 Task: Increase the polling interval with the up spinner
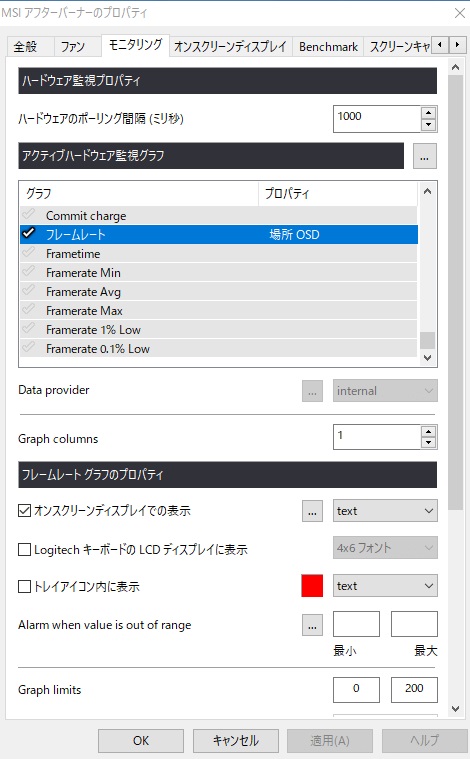428,113
